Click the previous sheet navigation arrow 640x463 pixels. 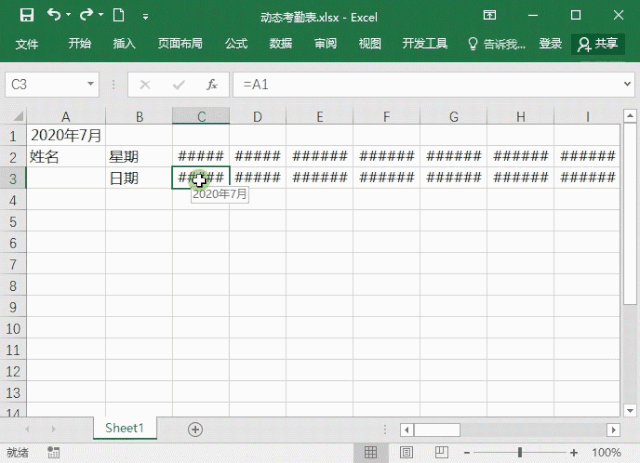pos(27,429)
